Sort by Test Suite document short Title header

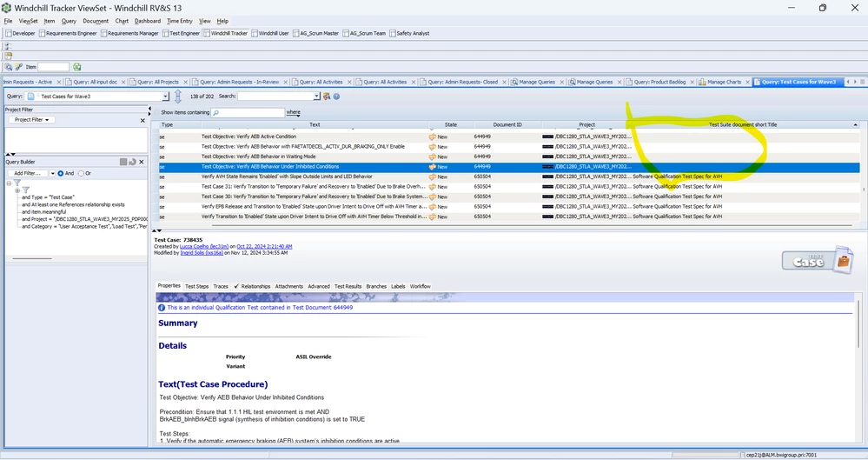[742, 124]
